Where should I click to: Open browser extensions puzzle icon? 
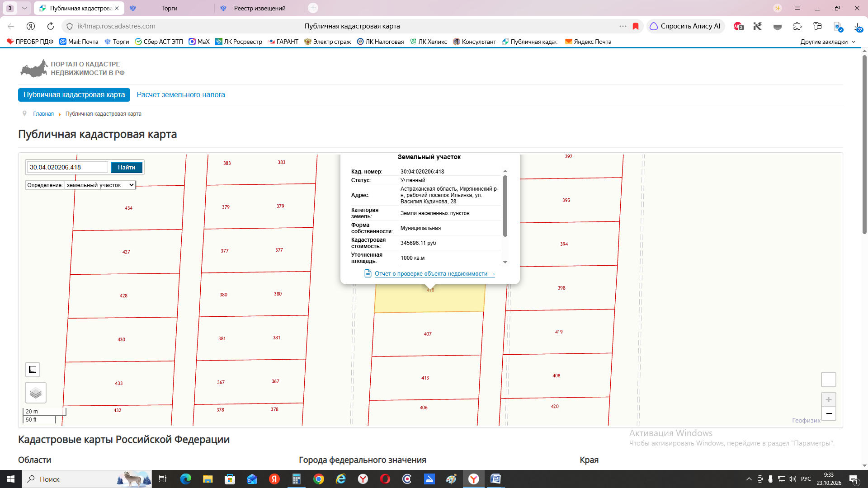click(x=797, y=26)
